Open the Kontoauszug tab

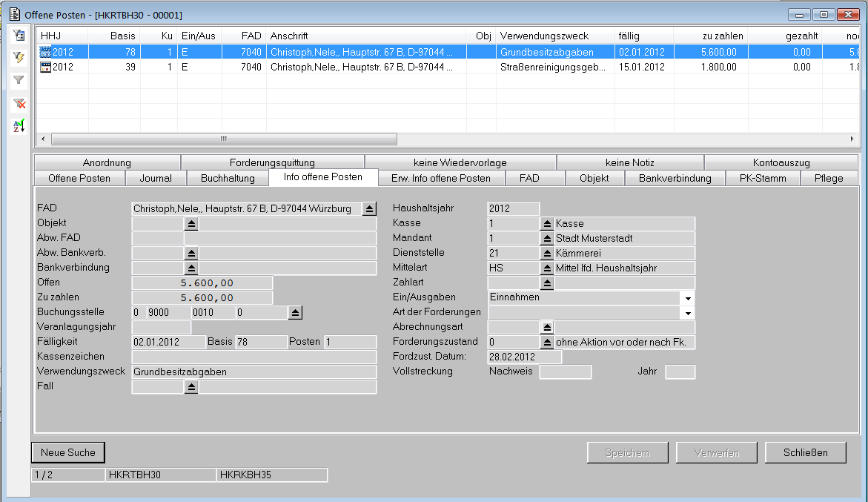(x=781, y=162)
